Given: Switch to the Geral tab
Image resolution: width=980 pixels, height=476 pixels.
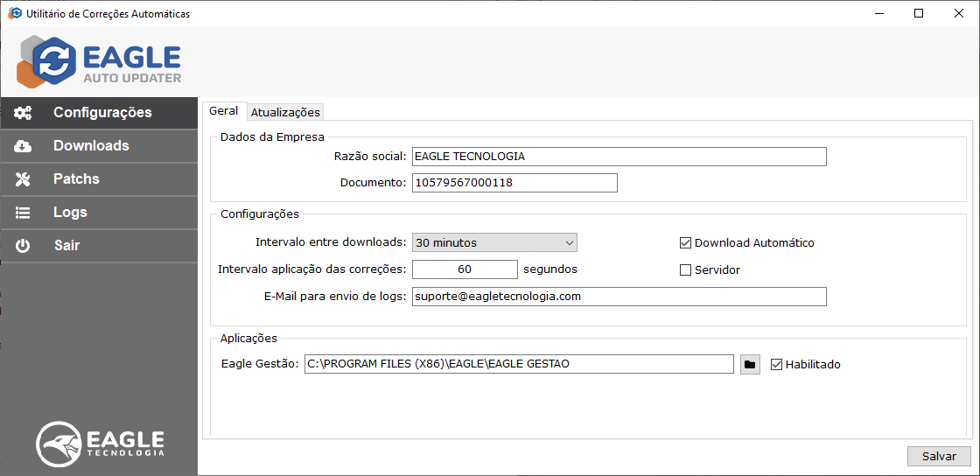Looking at the screenshot, I should click(x=224, y=110).
